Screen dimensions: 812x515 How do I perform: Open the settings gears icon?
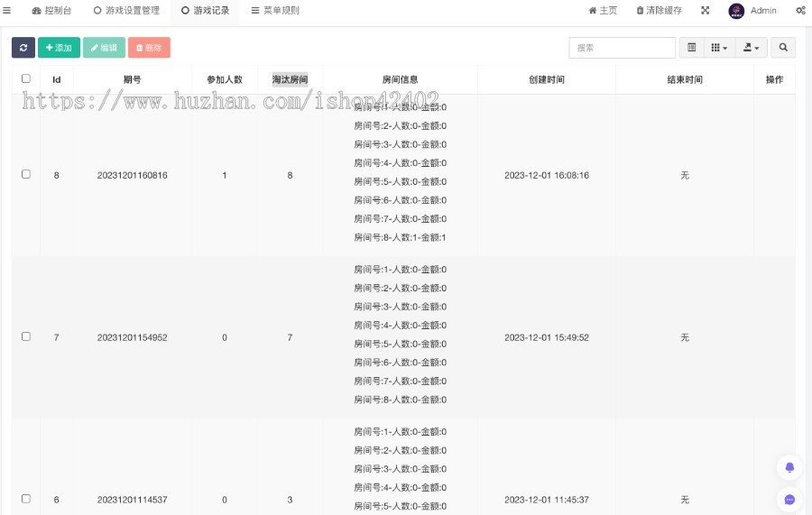800,10
